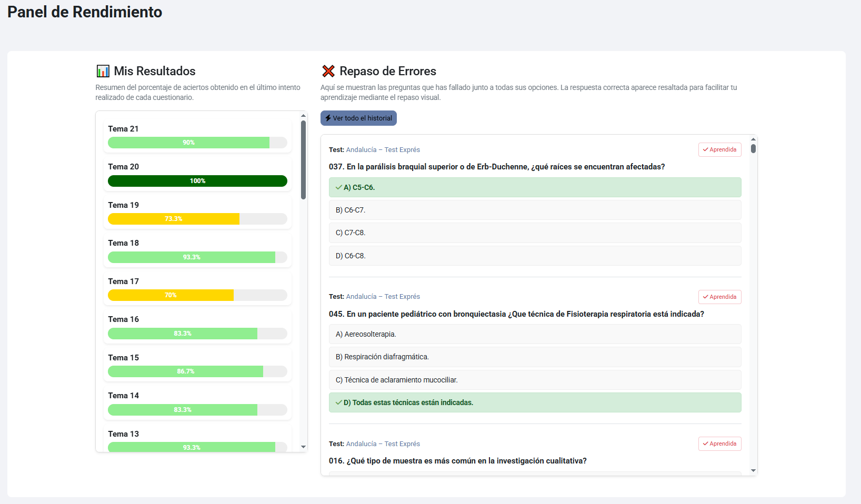Open the Andalucía – Test Exprés link for question 037
The image size is (861, 504).
click(x=383, y=150)
